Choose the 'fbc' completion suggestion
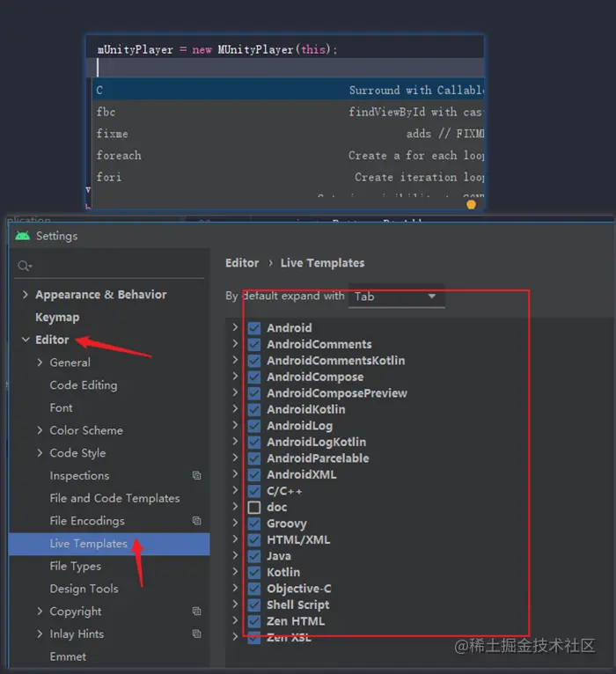Viewport: 616px width, 674px height. pos(288,112)
